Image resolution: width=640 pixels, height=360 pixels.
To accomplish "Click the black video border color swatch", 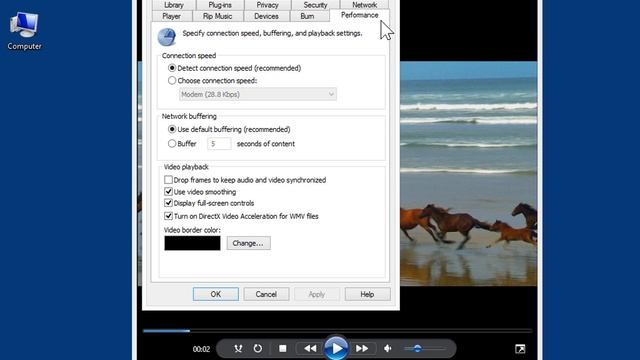I will (x=192, y=243).
